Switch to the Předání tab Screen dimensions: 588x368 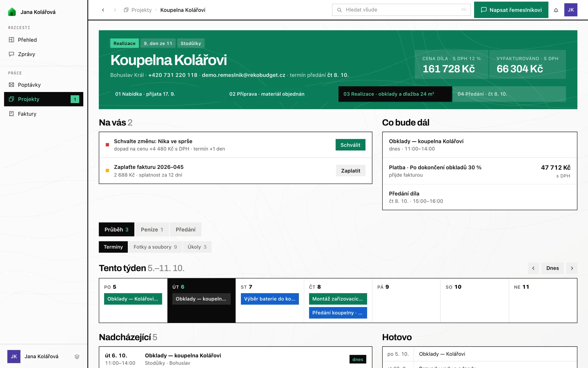[186, 229]
